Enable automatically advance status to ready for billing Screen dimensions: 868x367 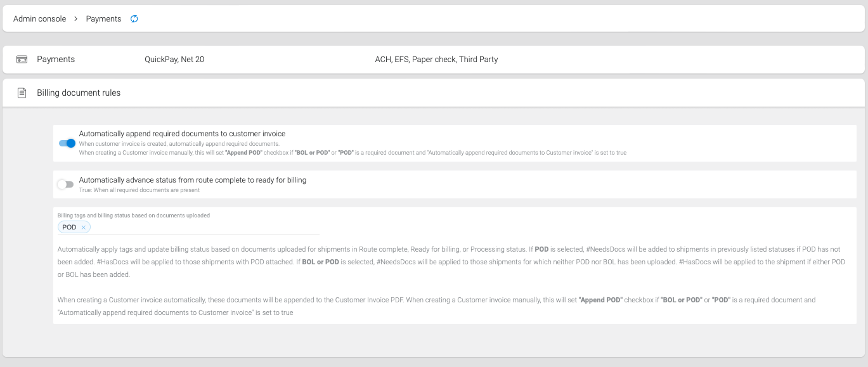(65, 184)
